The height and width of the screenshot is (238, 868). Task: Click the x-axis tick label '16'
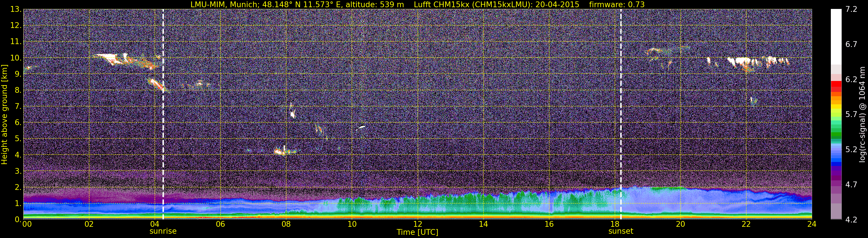click(549, 224)
